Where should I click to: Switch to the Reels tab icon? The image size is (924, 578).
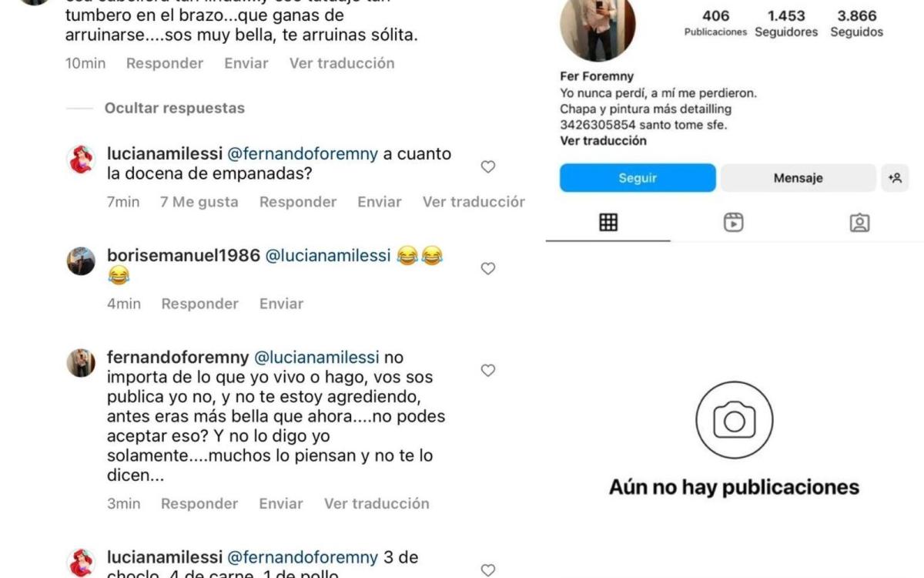click(x=734, y=223)
